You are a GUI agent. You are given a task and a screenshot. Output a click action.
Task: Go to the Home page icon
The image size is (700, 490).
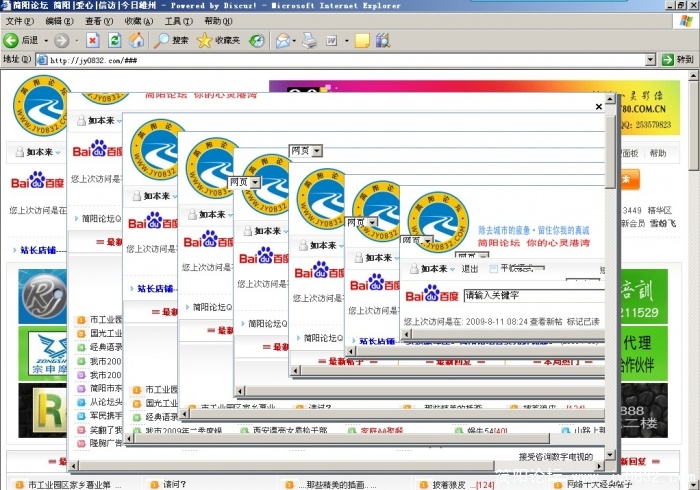pos(137,41)
